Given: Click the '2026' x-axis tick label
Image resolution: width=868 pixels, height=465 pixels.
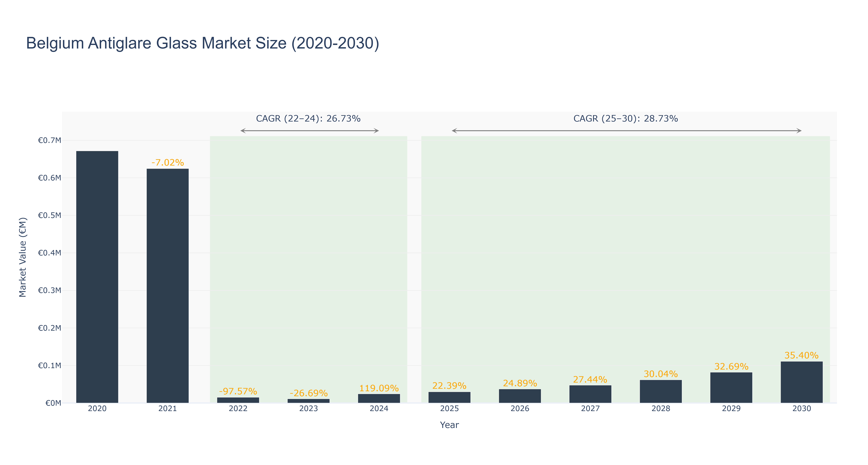Looking at the screenshot, I should point(520,409).
